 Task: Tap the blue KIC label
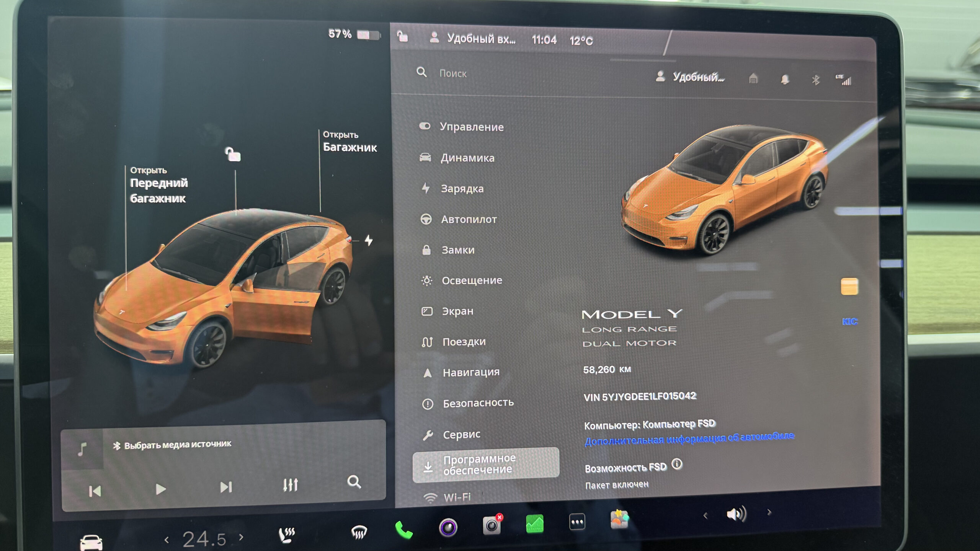point(849,321)
